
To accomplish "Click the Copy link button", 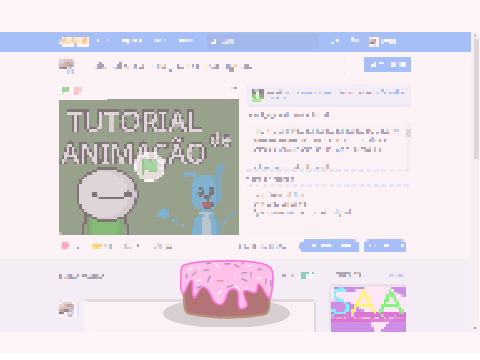I will pyautogui.click(x=385, y=246).
